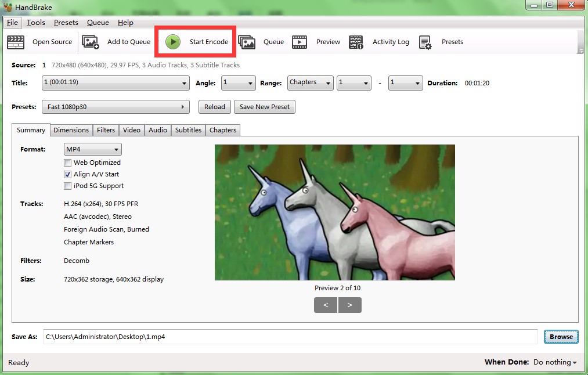
Task: Click the Queue toolbar label
Action: 273,42
